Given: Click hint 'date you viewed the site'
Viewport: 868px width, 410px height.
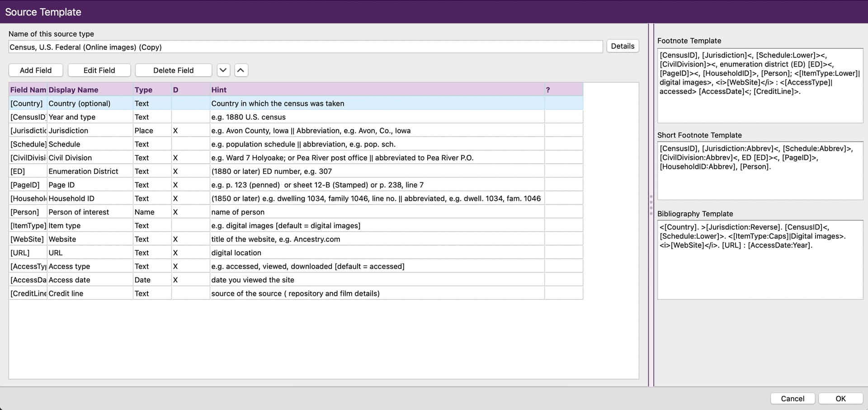Looking at the screenshot, I should [x=377, y=280].
